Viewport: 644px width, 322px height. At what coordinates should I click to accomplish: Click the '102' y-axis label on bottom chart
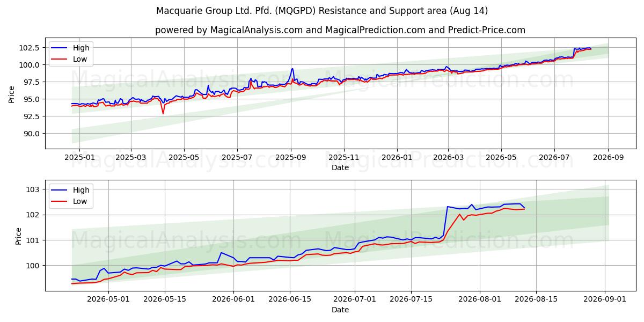[33, 215]
